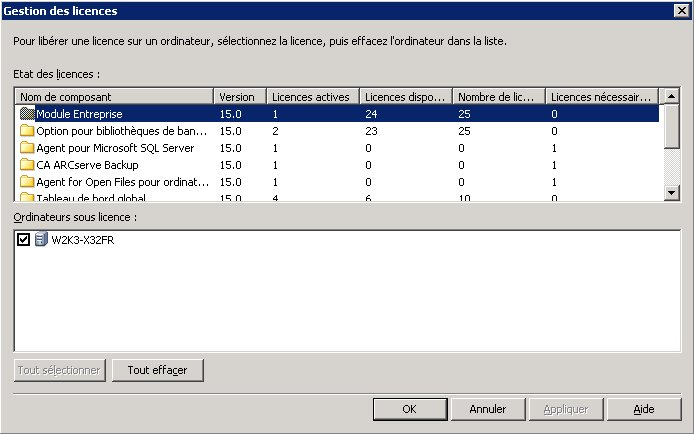Viewport: 694px width, 434px height.
Task: Click the Tout sélectionner button
Action: (59, 370)
